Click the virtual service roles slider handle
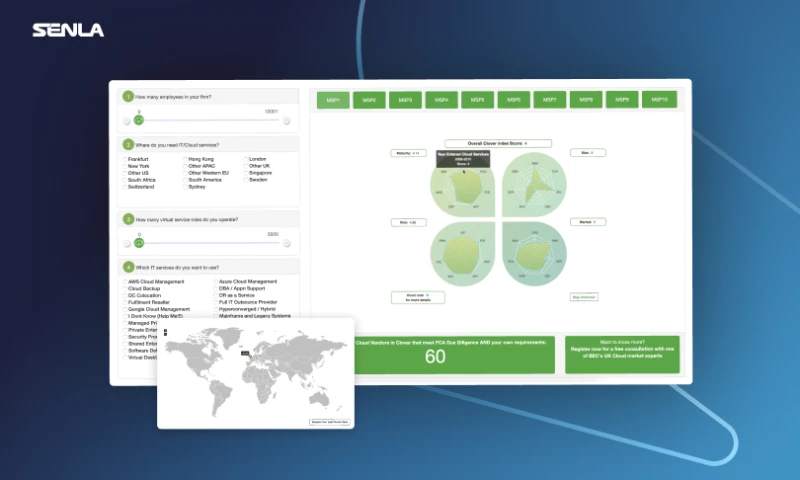 139,243
